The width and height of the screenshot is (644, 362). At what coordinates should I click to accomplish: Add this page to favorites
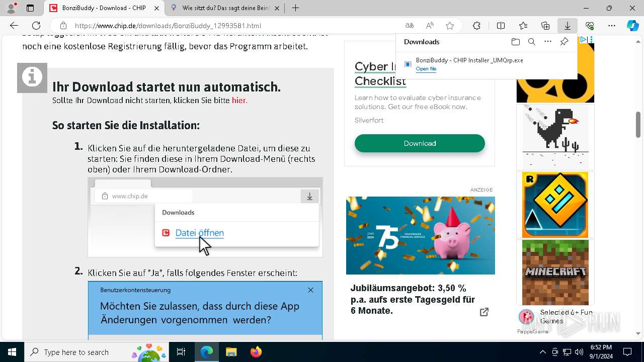tap(450, 26)
